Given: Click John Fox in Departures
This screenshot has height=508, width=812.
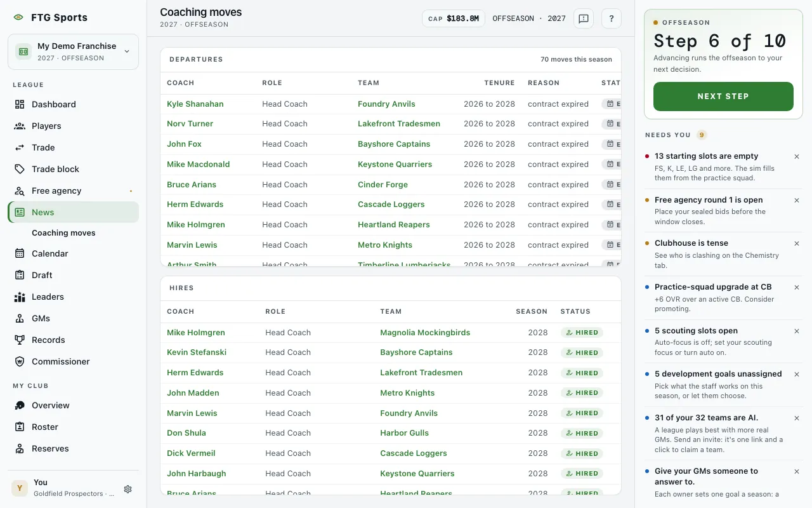Looking at the screenshot, I should (184, 144).
